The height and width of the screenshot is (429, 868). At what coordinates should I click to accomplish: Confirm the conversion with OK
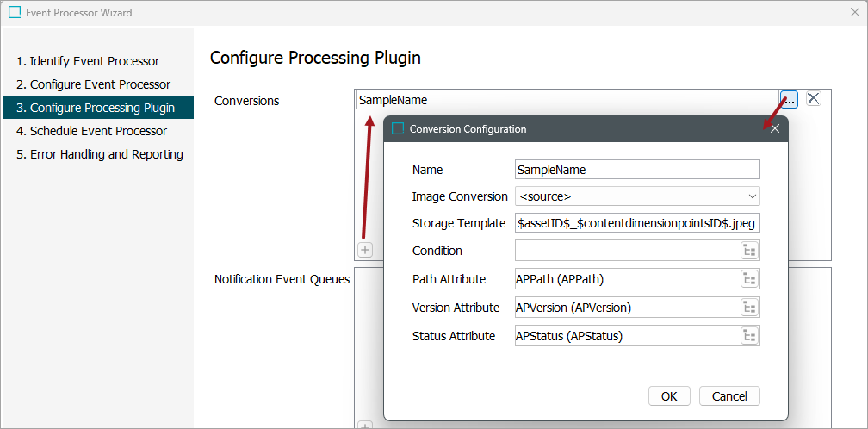point(669,396)
